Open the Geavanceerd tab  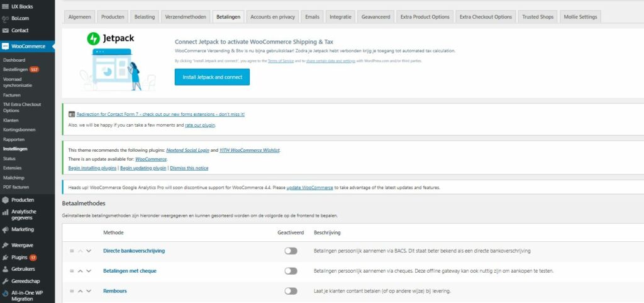click(376, 17)
